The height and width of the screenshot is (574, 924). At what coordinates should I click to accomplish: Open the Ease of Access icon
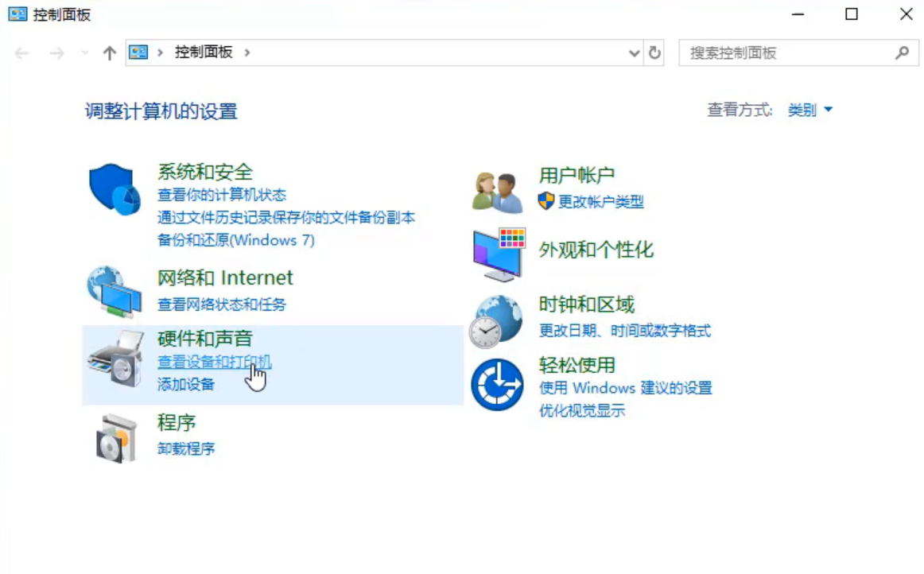click(x=496, y=384)
